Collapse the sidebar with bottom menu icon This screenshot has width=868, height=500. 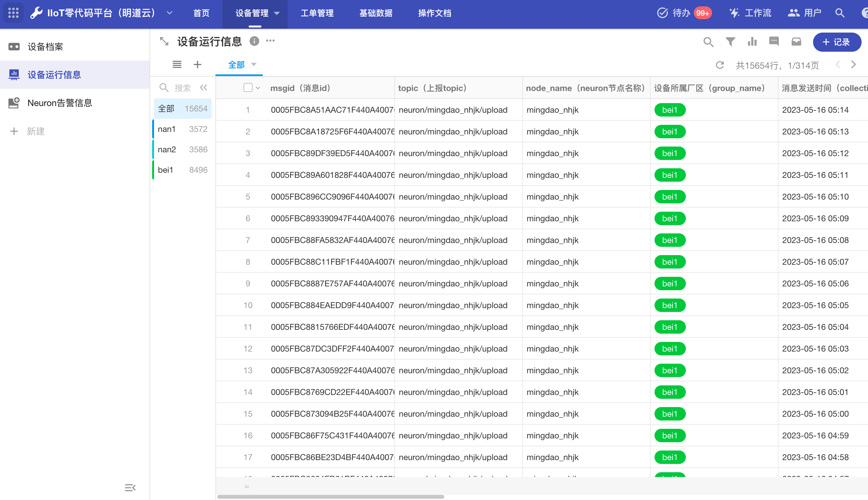point(130,487)
